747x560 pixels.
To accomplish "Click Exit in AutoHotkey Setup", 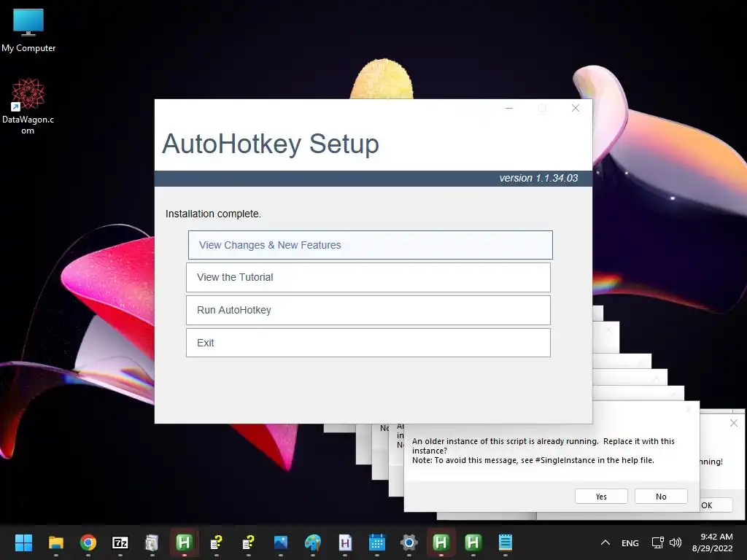I will point(368,343).
